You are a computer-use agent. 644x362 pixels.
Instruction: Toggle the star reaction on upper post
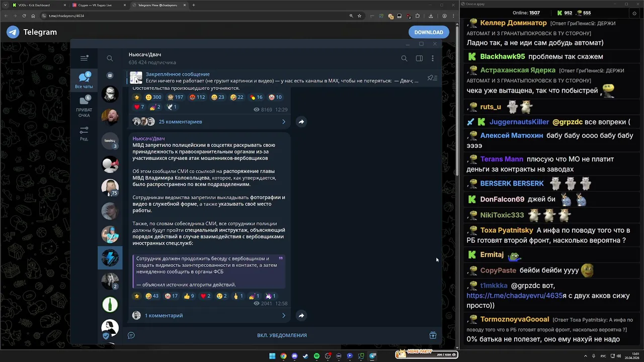point(137,97)
